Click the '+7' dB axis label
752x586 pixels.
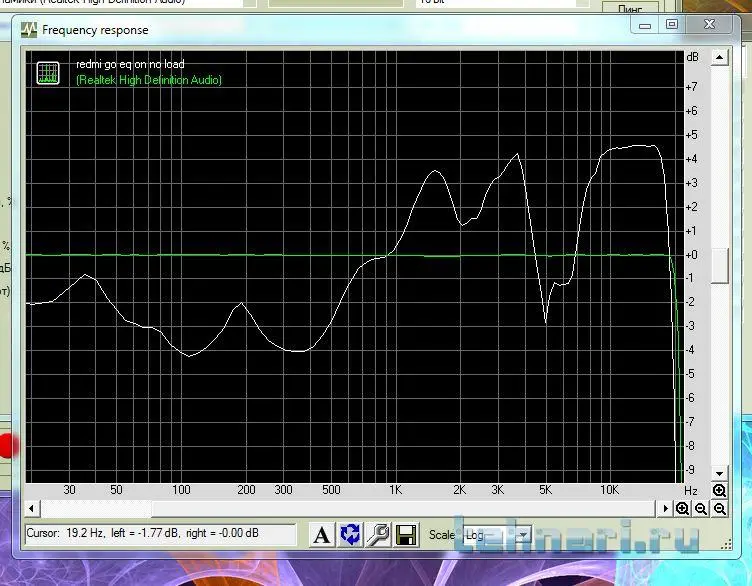coord(691,87)
